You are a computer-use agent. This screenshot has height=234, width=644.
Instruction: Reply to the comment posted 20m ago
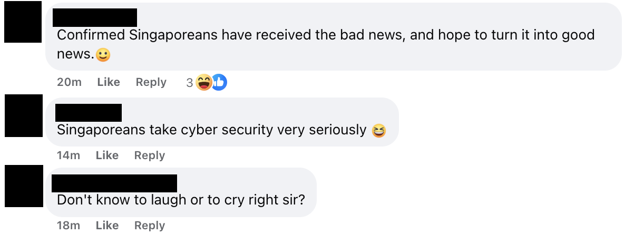click(151, 82)
